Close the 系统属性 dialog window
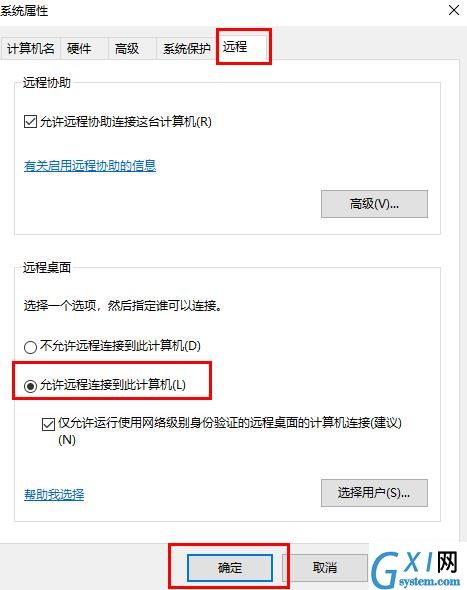Viewport: 467px width, 590px height. point(454,10)
